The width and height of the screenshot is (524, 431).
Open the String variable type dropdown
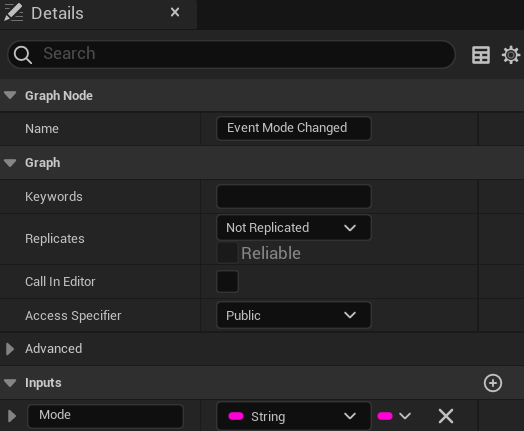(x=294, y=416)
